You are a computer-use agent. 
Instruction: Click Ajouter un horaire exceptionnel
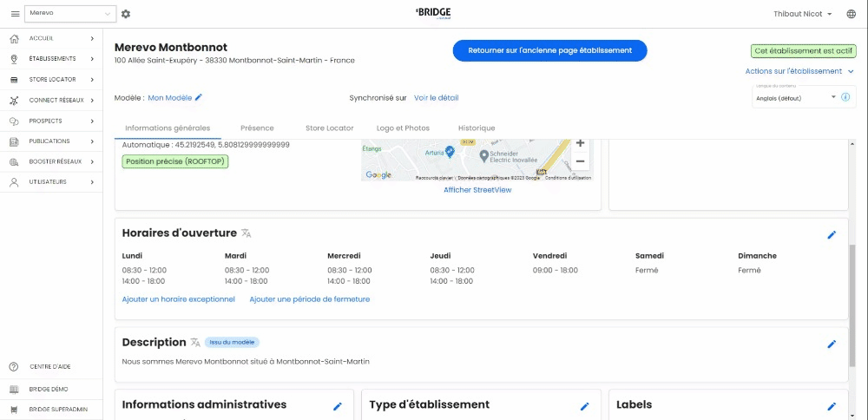point(178,299)
